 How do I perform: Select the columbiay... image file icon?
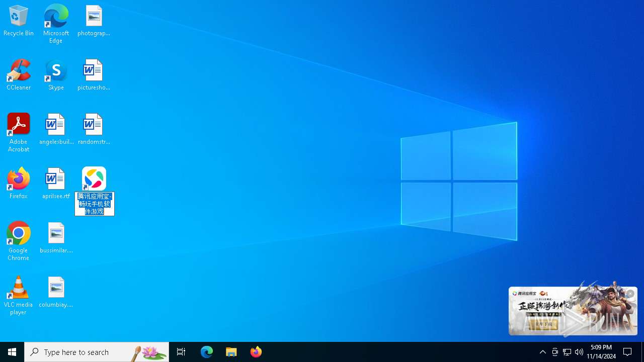(x=56, y=293)
